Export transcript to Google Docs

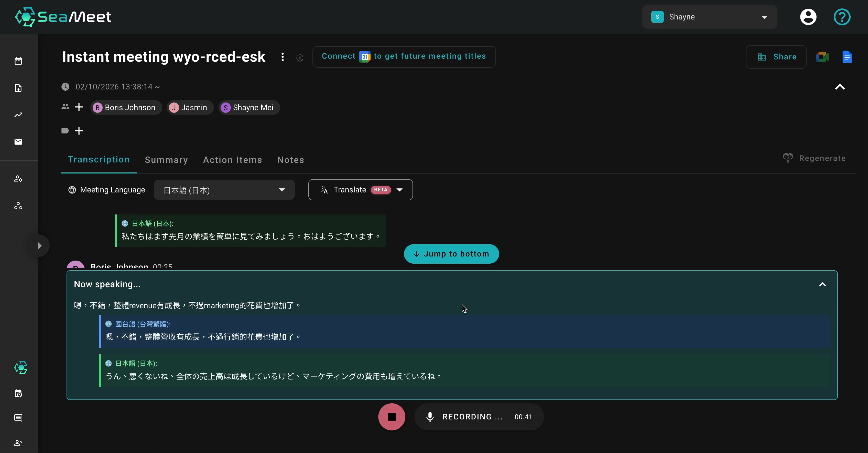coord(847,57)
